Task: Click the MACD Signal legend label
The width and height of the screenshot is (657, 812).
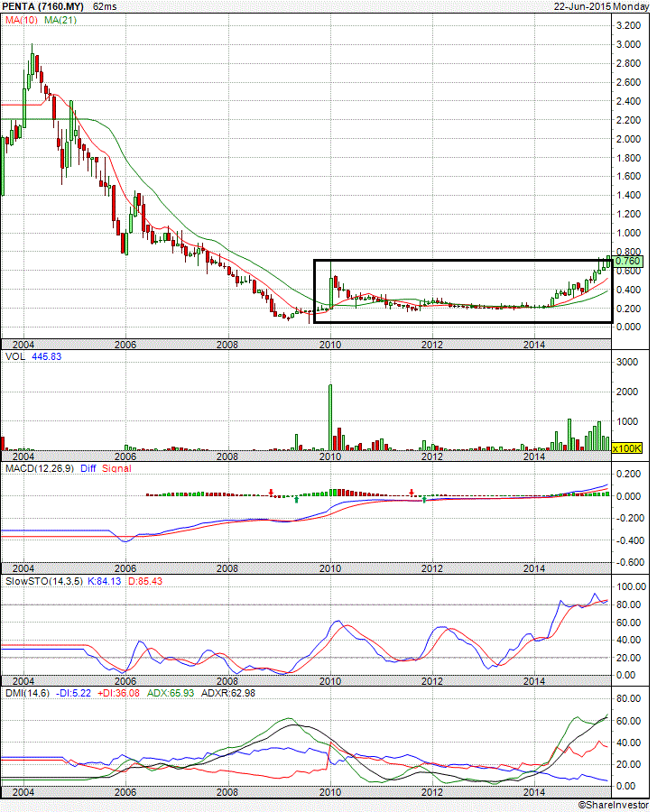Action: point(116,468)
